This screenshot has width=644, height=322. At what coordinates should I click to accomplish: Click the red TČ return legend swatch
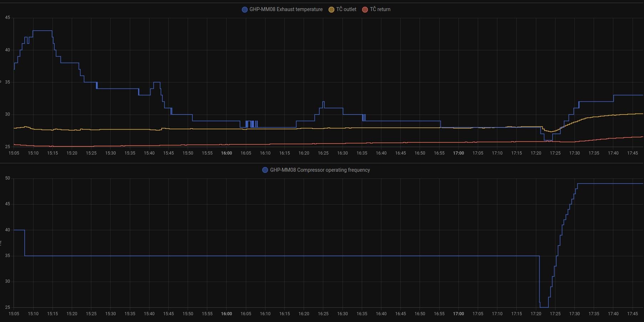pos(365,10)
